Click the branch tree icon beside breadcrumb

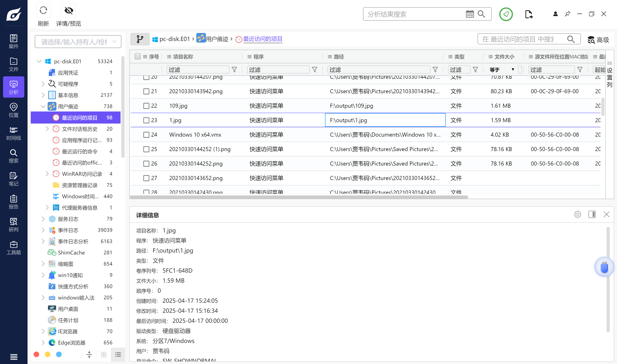pos(140,39)
